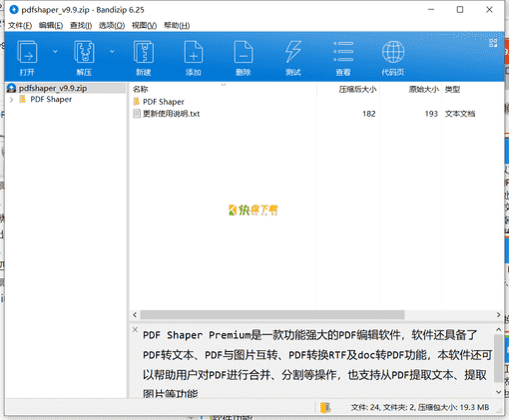Click the horizontal scrollbar left arrow
Viewport: 509px width, 420px height.
point(135,314)
